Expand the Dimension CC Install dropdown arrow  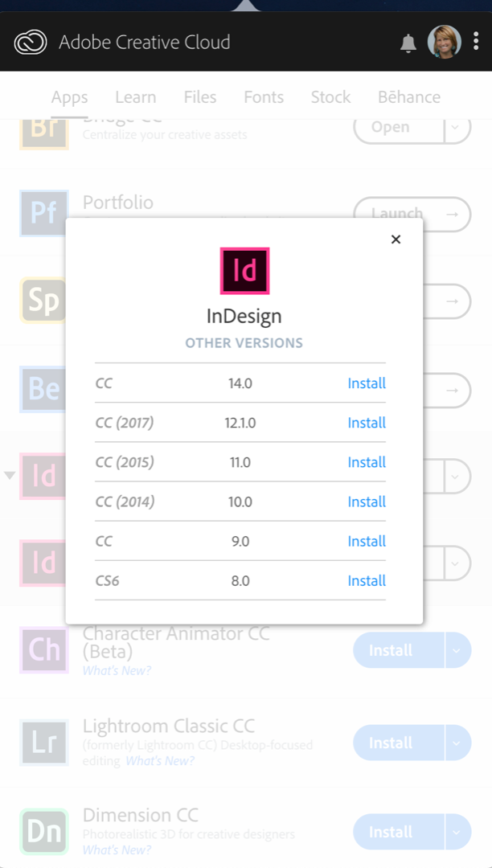tap(457, 832)
